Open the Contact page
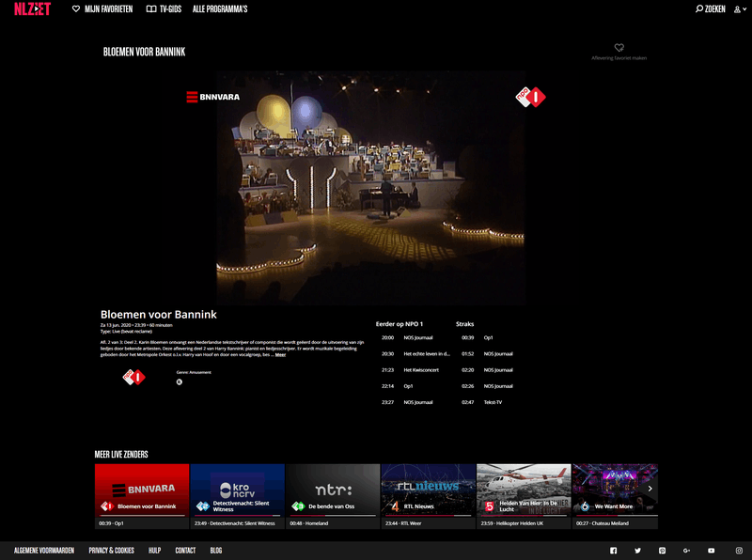The height and width of the screenshot is (560, 752). 185,551
